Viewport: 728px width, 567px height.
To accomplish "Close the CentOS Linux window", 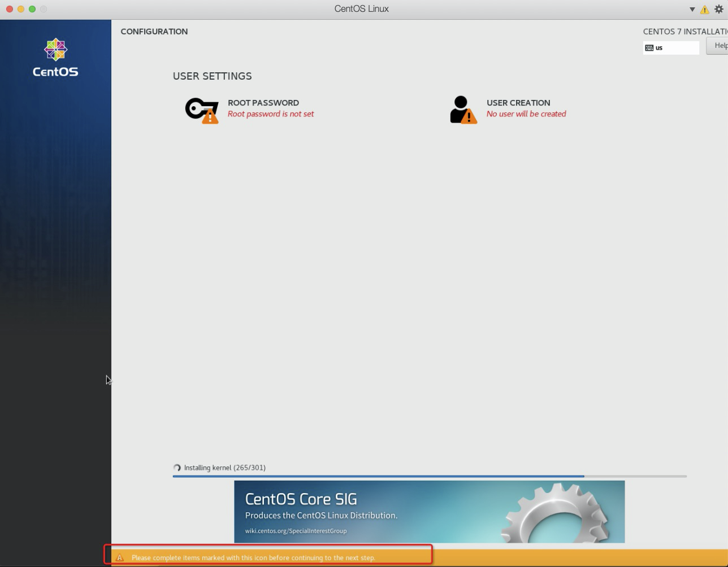I will click(x=10, y=9).
